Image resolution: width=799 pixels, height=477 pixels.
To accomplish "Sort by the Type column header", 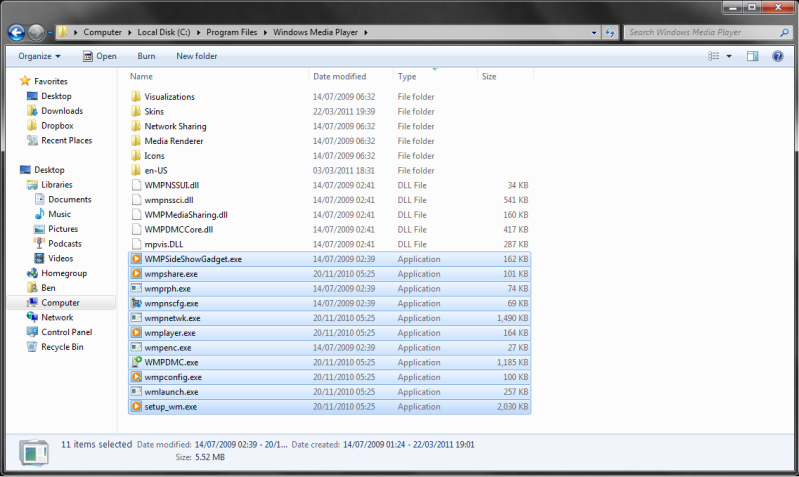I will (407, 76).
